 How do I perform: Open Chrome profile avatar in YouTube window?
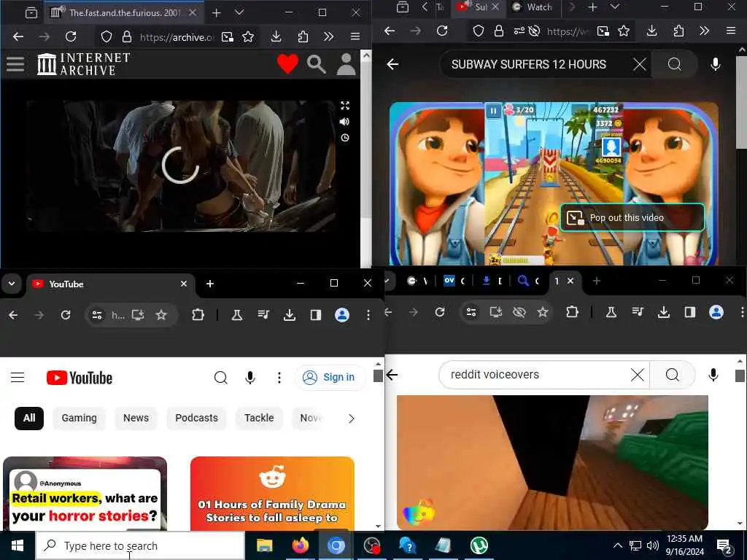(342, 315)
